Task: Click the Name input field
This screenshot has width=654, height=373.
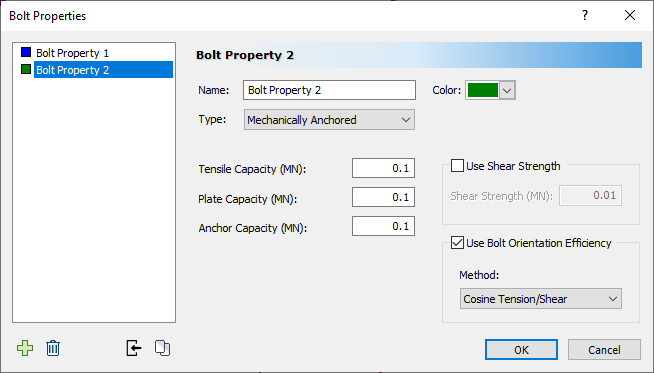Action: (329, 90)
